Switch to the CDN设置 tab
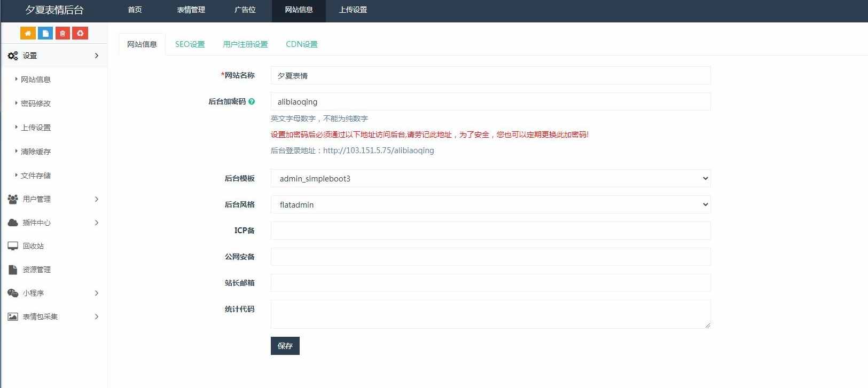This screenshot has width=868, height=388. pyautogui.click(x=301, y=44)
